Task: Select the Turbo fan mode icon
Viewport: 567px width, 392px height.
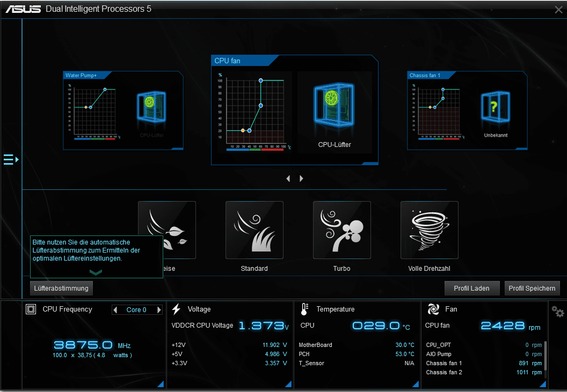Action: 341,230
